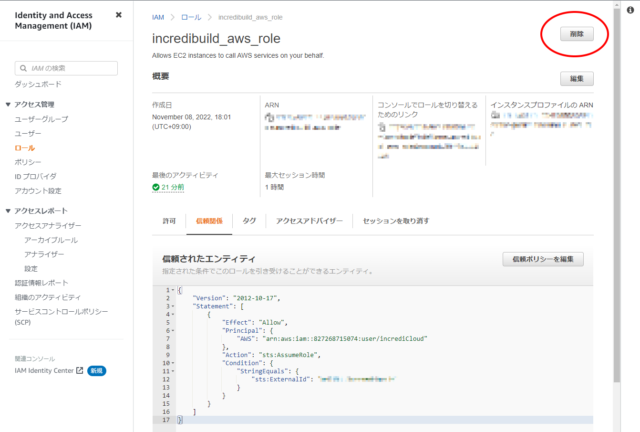Image resolution: width=640 pixels, height=432 pixels.
Task: Open ユーザーグループ in the sidebar
Action: (41, 119)
